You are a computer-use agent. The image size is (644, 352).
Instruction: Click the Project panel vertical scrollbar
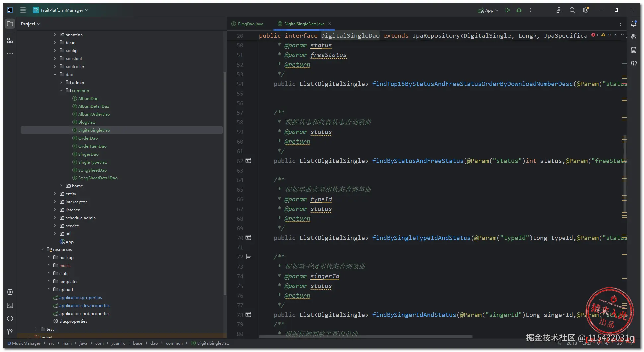pos(225,184)
